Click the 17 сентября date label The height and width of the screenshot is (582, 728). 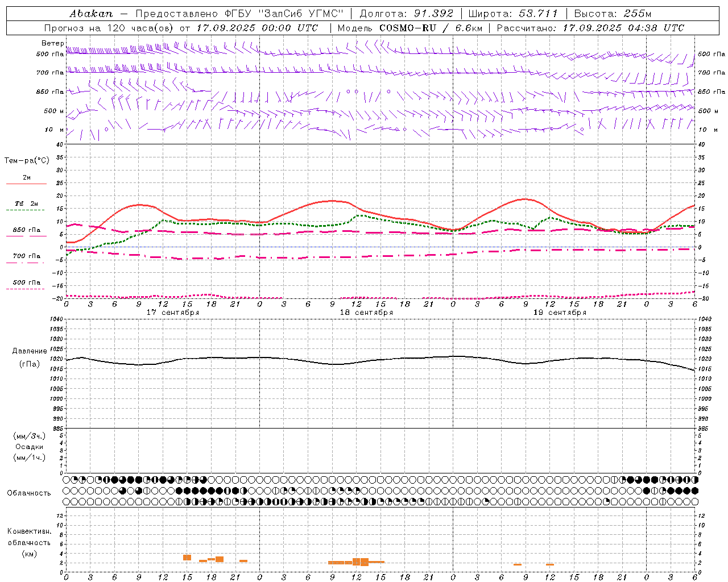tap(173, 313)
